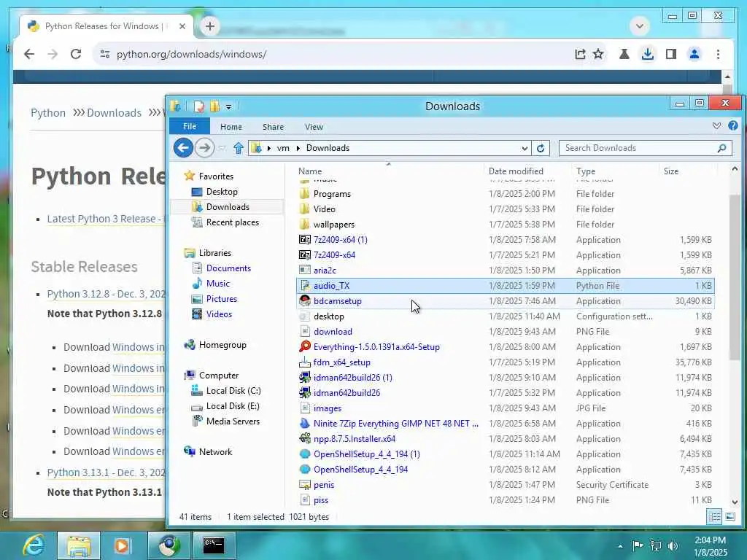Screen dimensions: 747x560
Task: Select Desktop under Favorites
Action: 222,192
